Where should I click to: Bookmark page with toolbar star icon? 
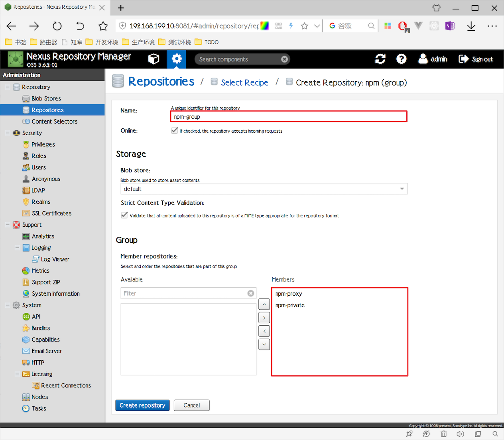pos(103,26)
